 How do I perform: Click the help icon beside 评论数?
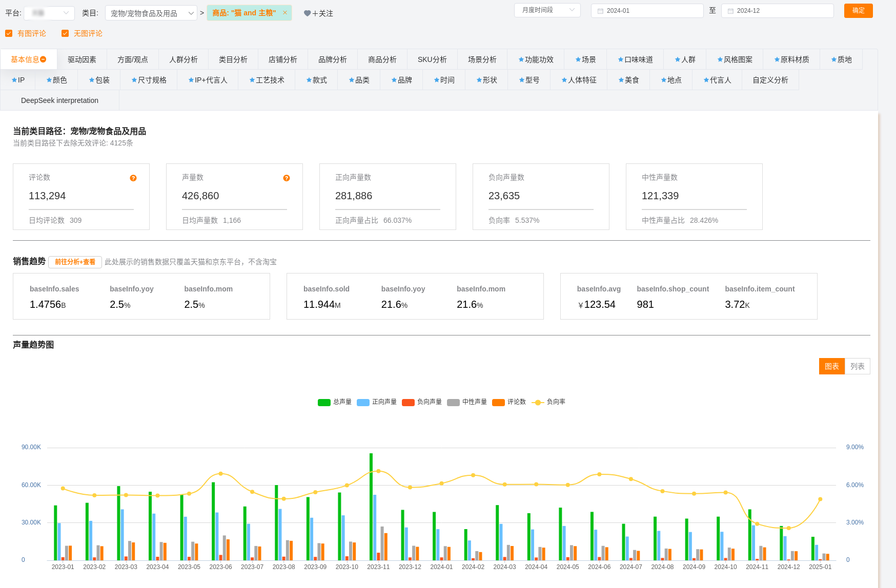[133, 178]
